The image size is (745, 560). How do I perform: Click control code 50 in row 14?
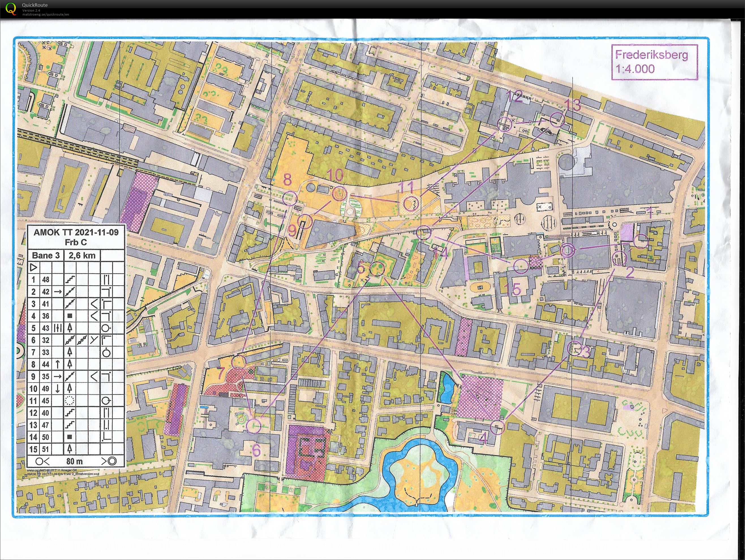coord(46,437)
